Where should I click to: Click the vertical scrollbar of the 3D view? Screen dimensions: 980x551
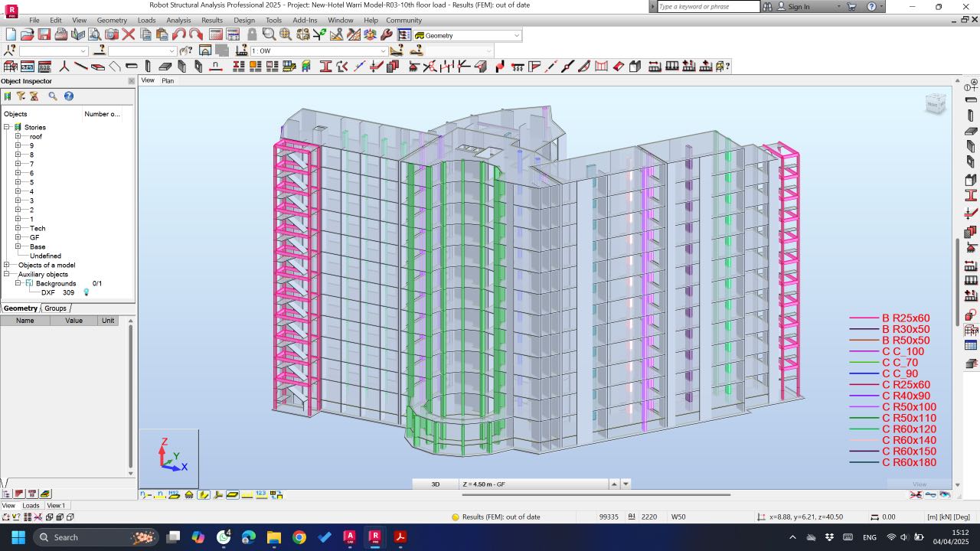[x=957, y=282]
